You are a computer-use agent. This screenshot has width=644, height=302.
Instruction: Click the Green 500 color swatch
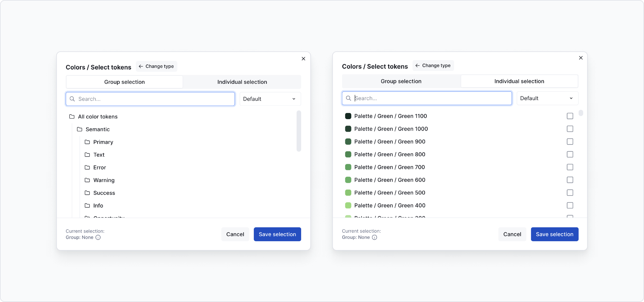point(348,193)
